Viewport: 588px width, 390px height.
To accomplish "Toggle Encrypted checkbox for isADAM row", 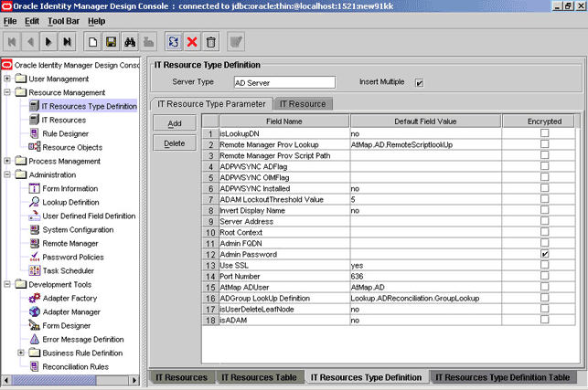I will click(x=544, y=320).
